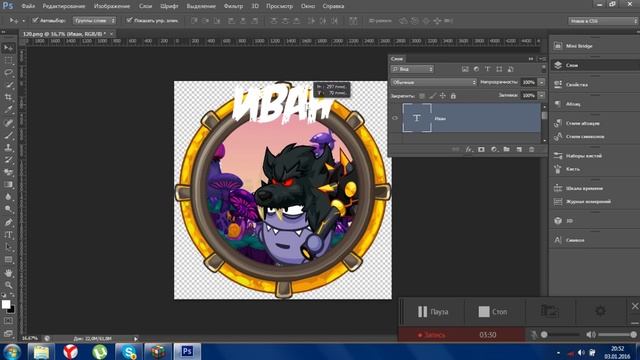Viewport: 640px width, 360px height.
Task: Select the Brush tool
Action: (8, 135)
